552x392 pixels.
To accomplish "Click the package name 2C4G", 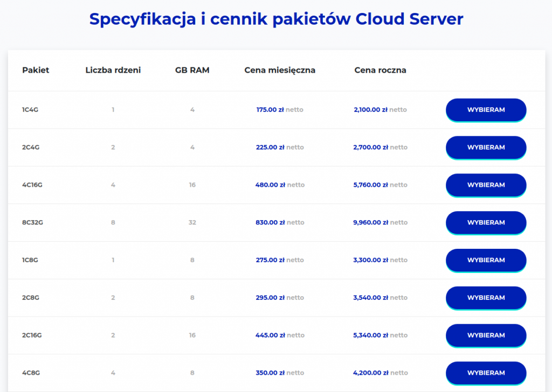I will pyautogui.click(x=31, y=148).
